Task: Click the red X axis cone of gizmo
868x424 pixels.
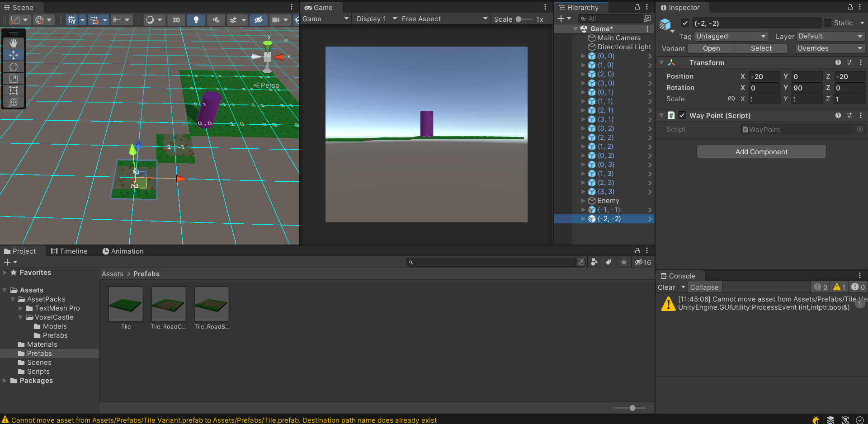Action: point(278,57)
